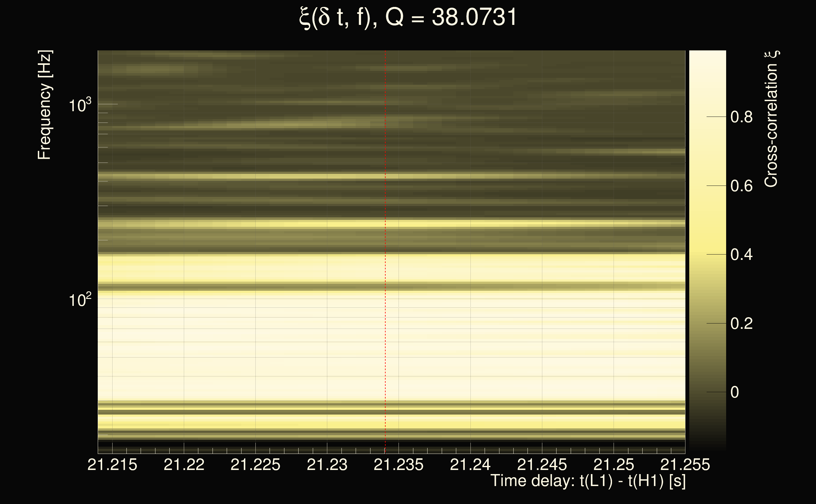Click the 21.225 x-axis tick label
Viewport: 816px width, 504px height.
(x=255, y=465)
